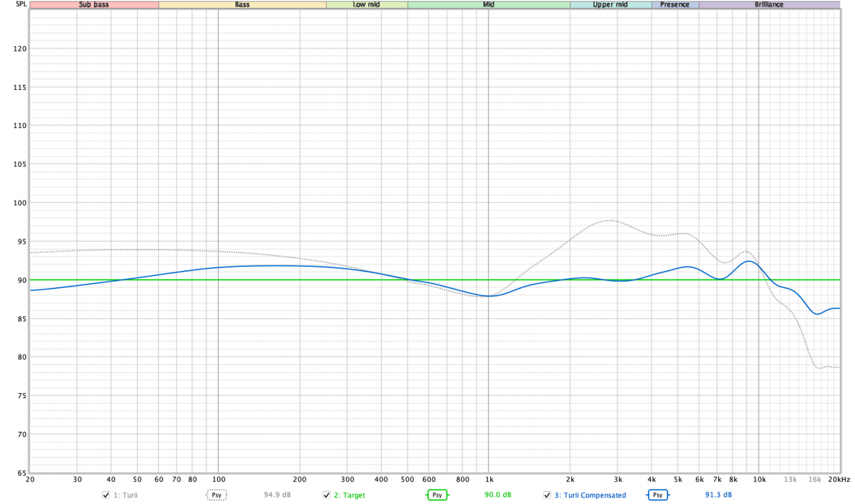
Task: Open the grey Psy smoothing selector for Turii
Action: tap(216, 495)
